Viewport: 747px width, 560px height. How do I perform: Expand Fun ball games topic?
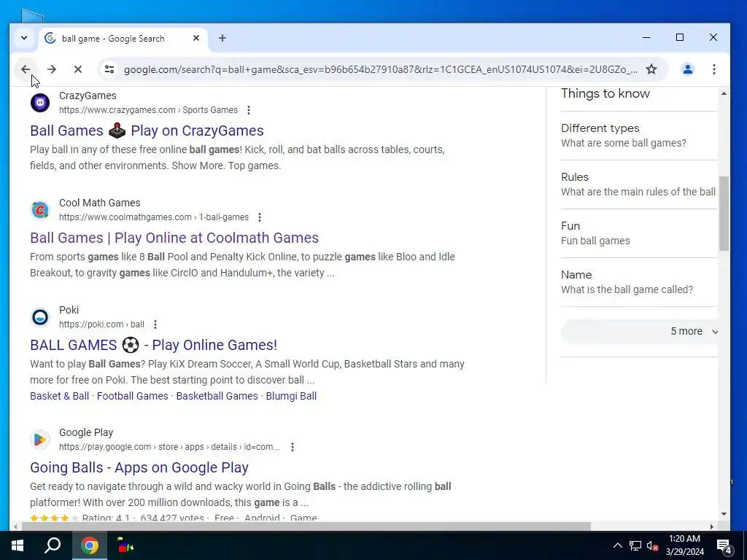(x=639, y=233)
